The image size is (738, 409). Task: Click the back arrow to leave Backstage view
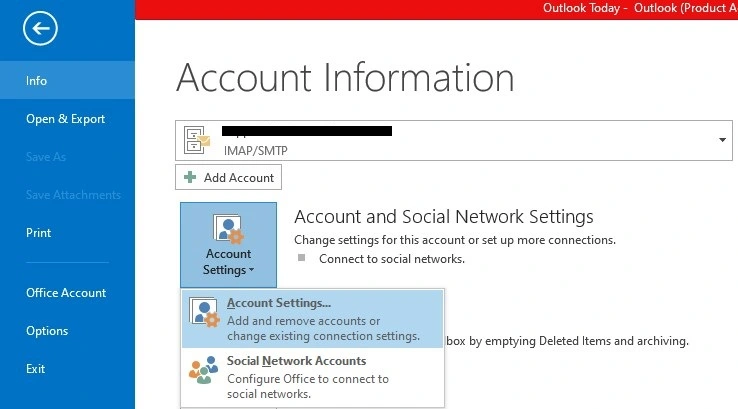coord(40,29)
